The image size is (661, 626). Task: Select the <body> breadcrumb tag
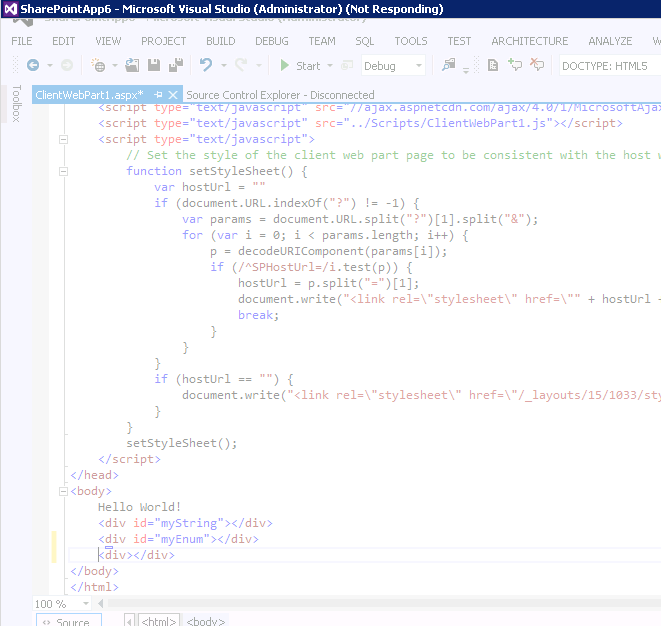coord(205,621)
